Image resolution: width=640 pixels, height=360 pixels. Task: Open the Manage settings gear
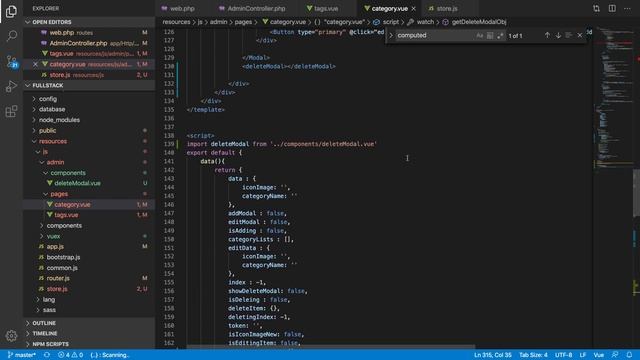pos(11,336)
